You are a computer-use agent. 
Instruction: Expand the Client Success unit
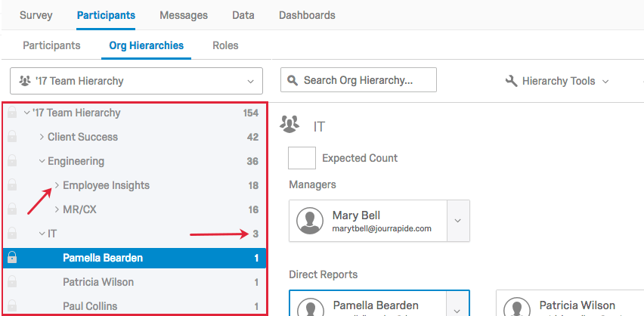(x=42, y=137)
